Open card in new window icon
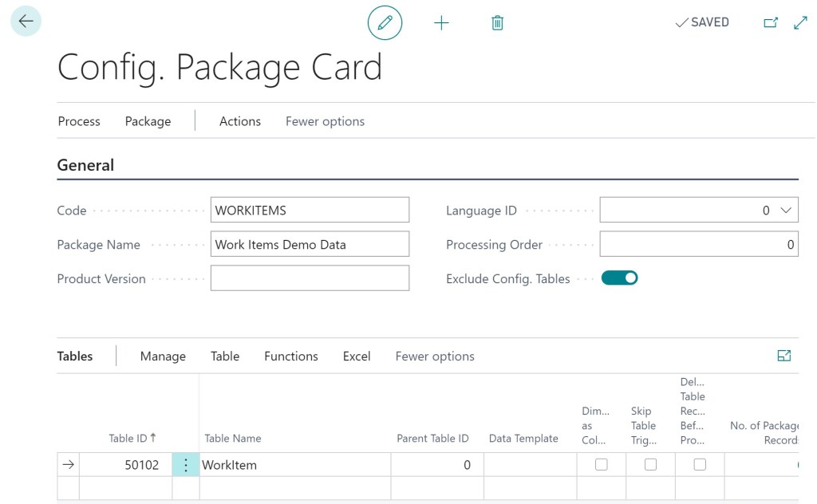This screenshot has width=817, height=504. coord(770,23)
